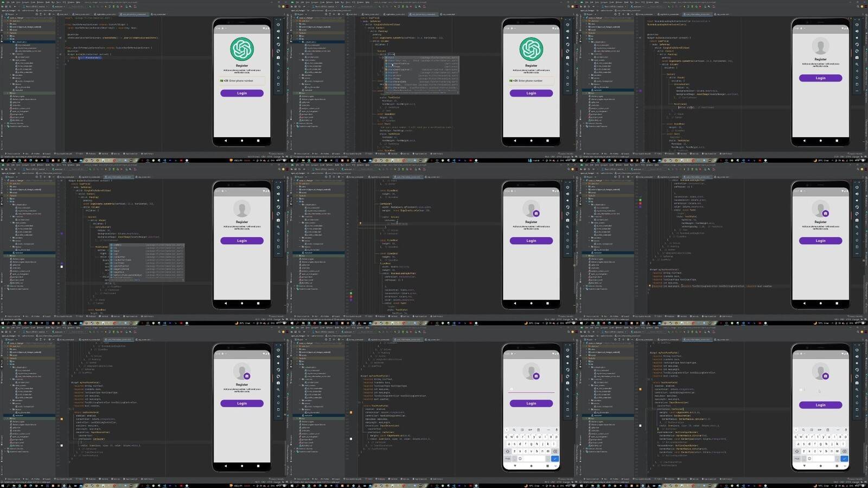Tap Login on the bottom-center frame's phone

[531, 403]
